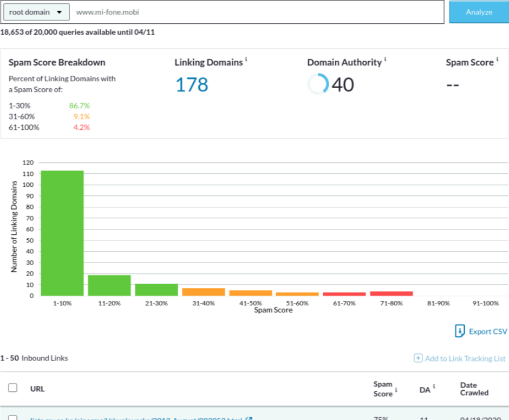Click the URL column header
The image size is (509, 420).
(37, 389)
